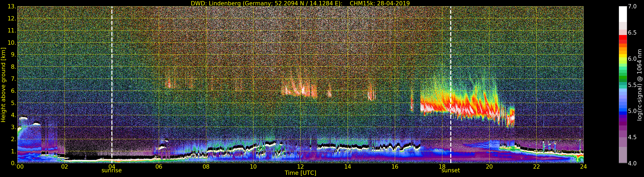Select the '12' tick on the time axis
The width and height of the screenshot is (644, 177).
click(x=300, y=166)
